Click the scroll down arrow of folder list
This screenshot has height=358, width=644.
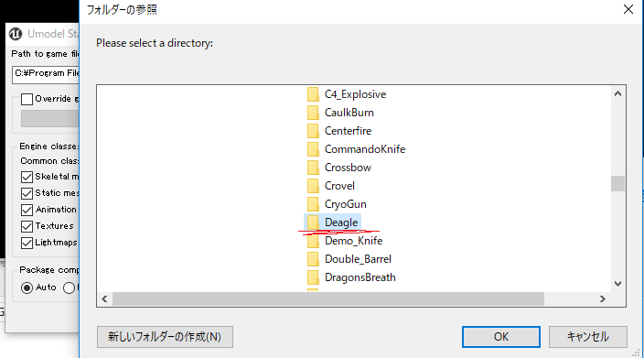click(x=617, y=284)
